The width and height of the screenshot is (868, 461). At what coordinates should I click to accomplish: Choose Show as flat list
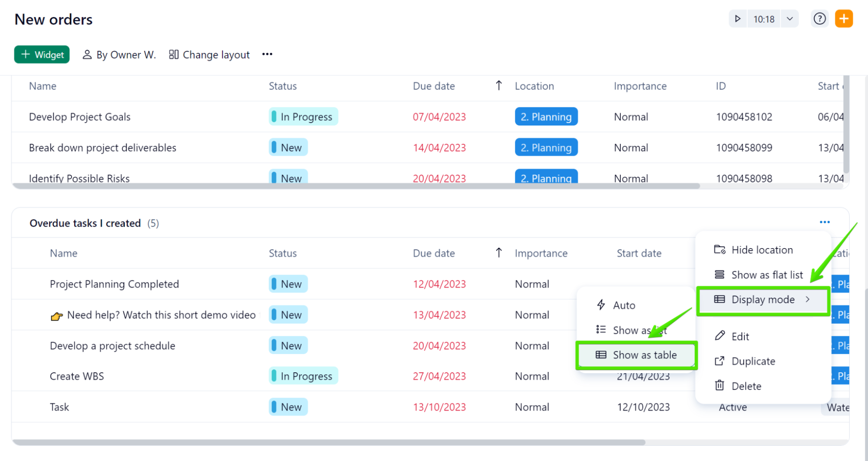click(763, 275)
